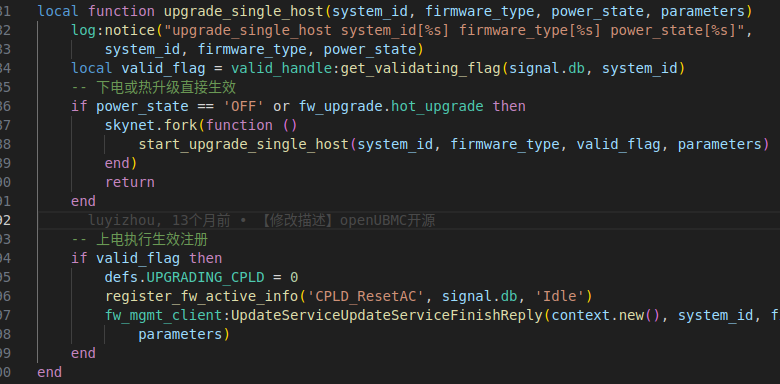Click valid_flag in the 'if valid_flag then' line
Image resolution: width=780 pixels, height=384 pixels.
[x=138, y=258]
